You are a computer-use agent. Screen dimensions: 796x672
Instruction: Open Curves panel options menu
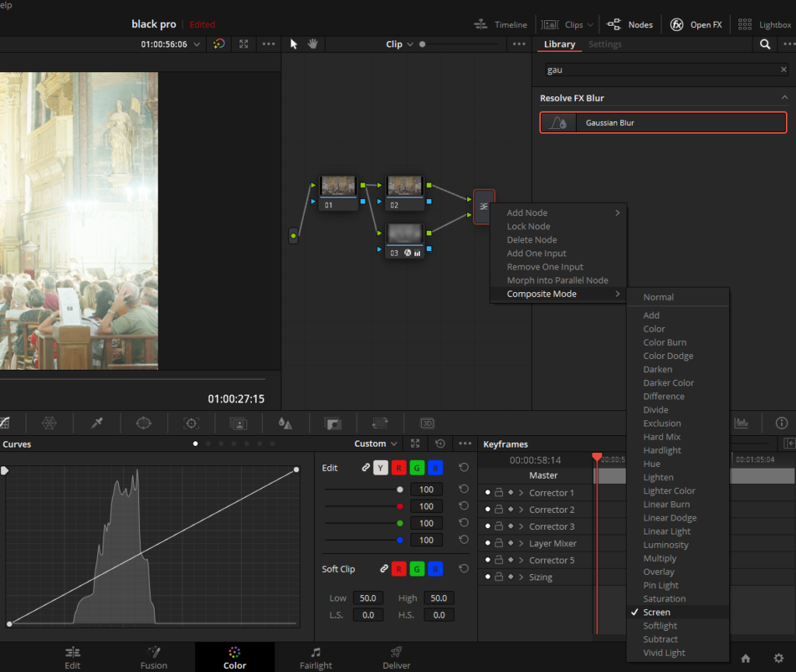[x=465, y=444]
